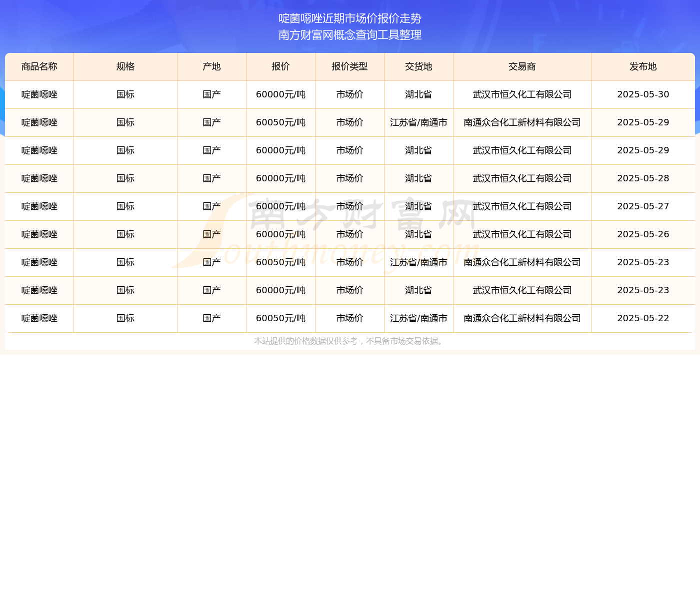
Task: Click 国标 in the 2025-05-26 row
Action: coord(125,235)
